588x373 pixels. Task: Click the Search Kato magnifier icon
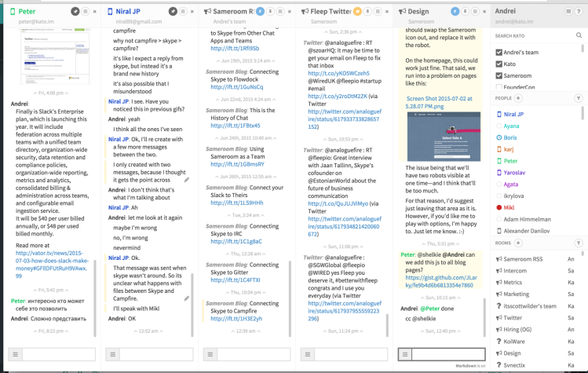pyautogui.click(x=579, y=35)
